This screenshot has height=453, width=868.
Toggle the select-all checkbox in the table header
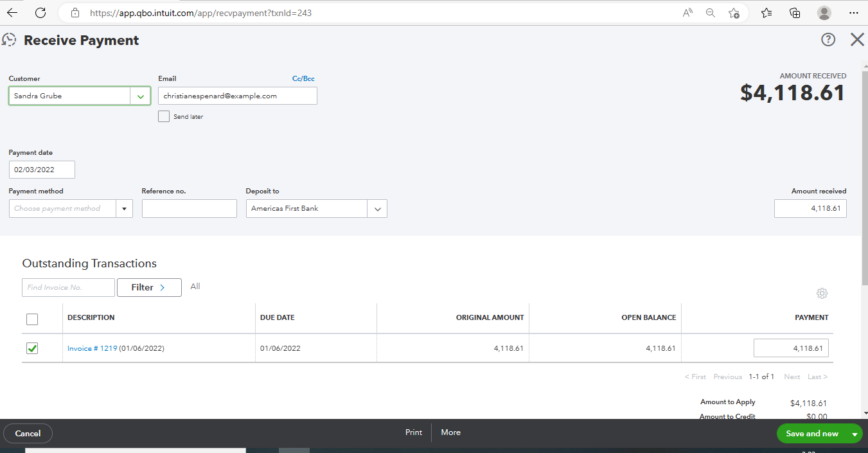pyautogui.click(x=32, y=319)
